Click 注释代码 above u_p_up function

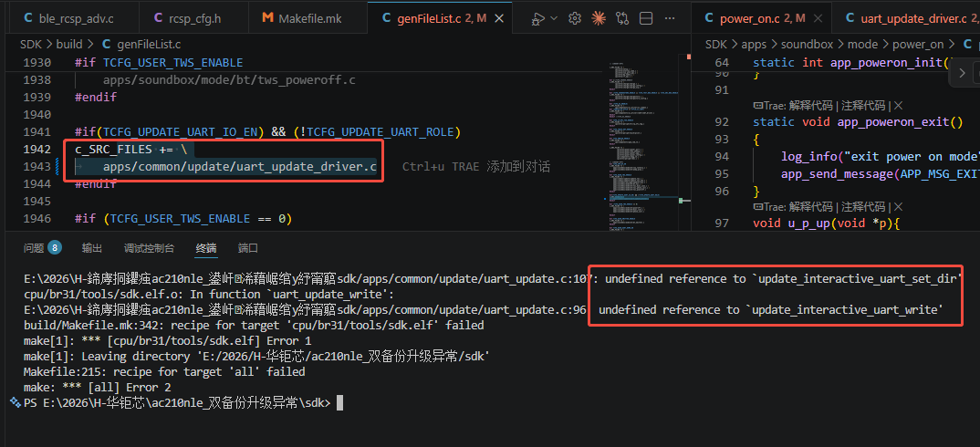(863, 206)
